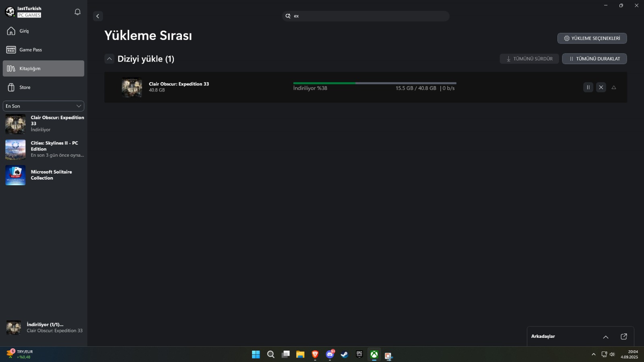
Task: Select Kitaplığım in the sidebar
Action: tap(43, 68)
